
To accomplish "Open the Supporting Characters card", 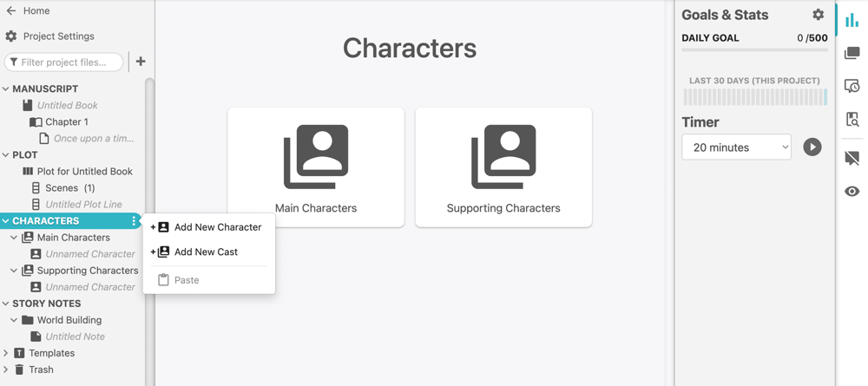I will pos(503,167).
